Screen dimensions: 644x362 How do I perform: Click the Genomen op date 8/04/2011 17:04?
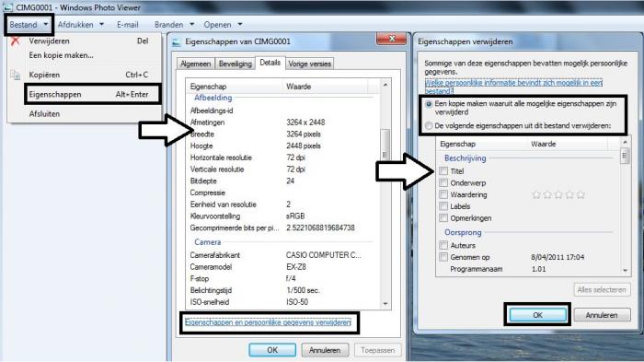[558, 257]
